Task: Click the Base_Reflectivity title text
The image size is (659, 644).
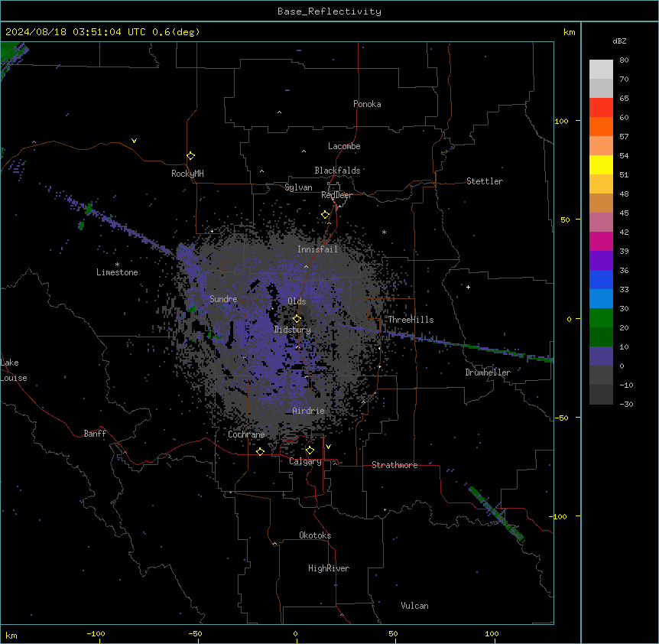Action: tap(329, 11)
